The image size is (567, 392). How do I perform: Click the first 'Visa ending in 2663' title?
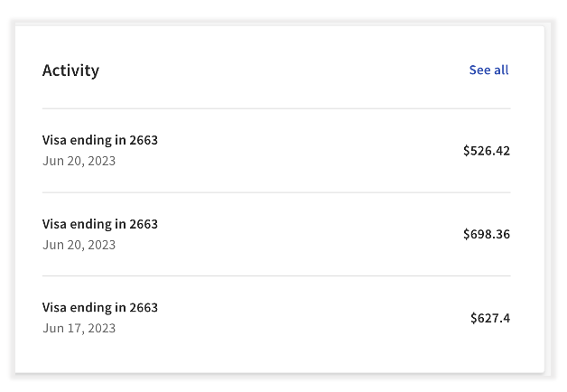click(x=99, y=140)
